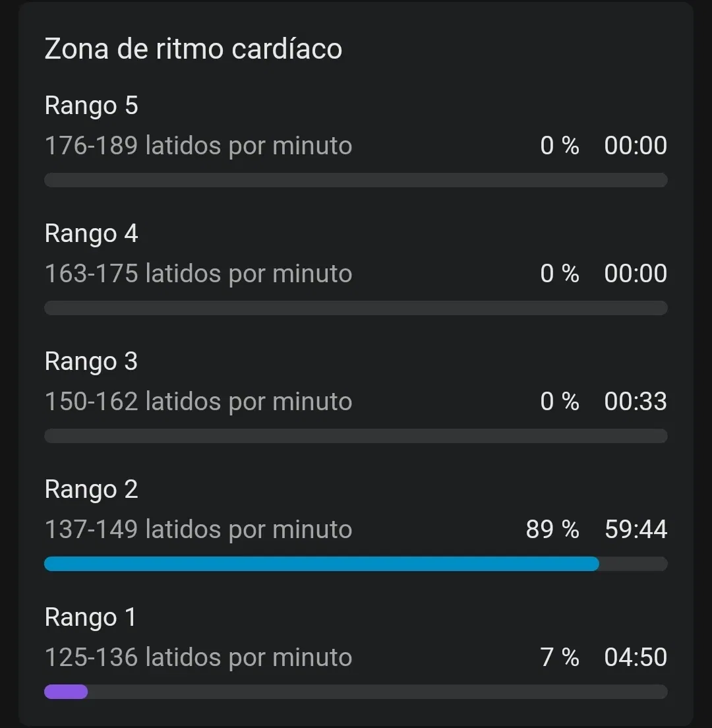Click the 04:50 duration

click(x=636, y=657)
